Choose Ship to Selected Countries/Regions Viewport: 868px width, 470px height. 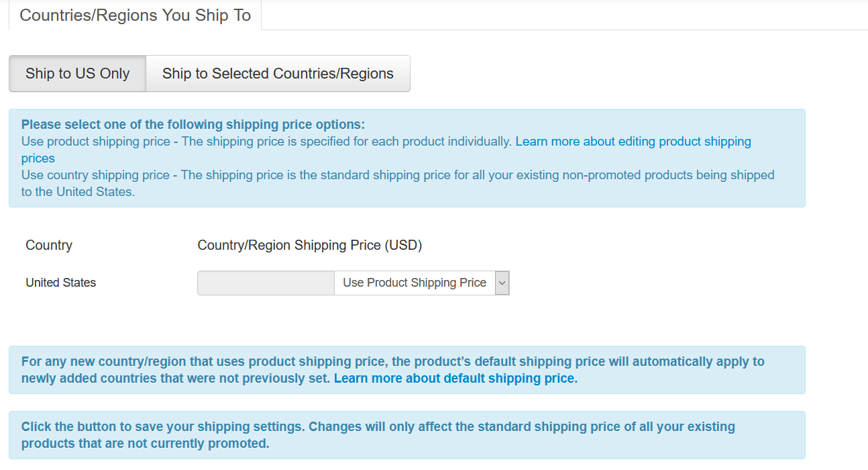(x=278, y=74)
